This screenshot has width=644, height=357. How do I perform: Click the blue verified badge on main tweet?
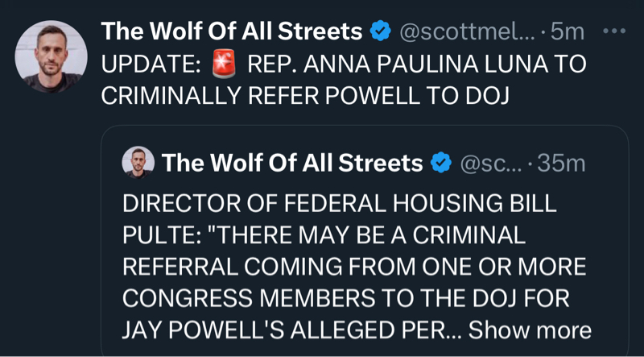coord(380,31)
